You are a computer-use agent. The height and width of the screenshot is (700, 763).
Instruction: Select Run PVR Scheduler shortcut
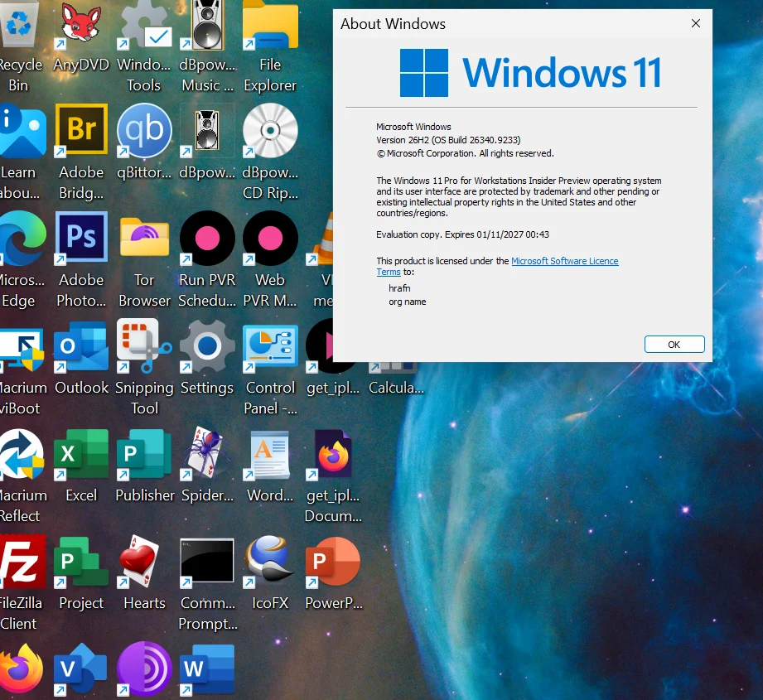tap(207, 238)
